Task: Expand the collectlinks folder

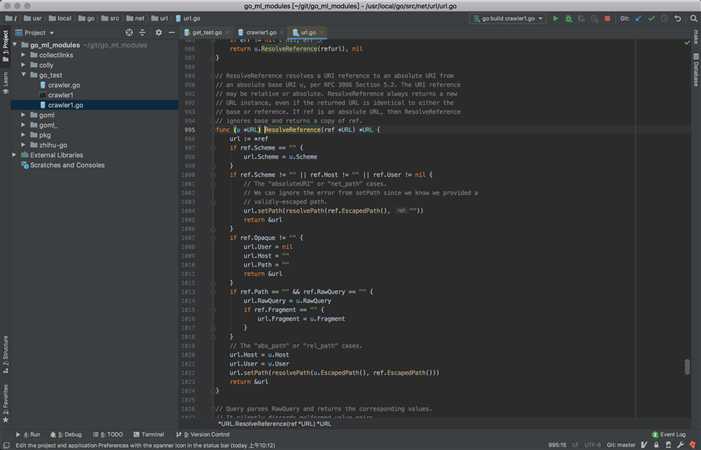Action: [23, 55]
